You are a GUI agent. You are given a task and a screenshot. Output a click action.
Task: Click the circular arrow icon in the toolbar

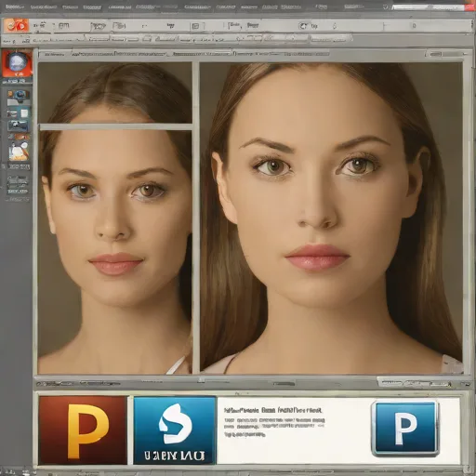pyautogui.click(x=302, y=26)
